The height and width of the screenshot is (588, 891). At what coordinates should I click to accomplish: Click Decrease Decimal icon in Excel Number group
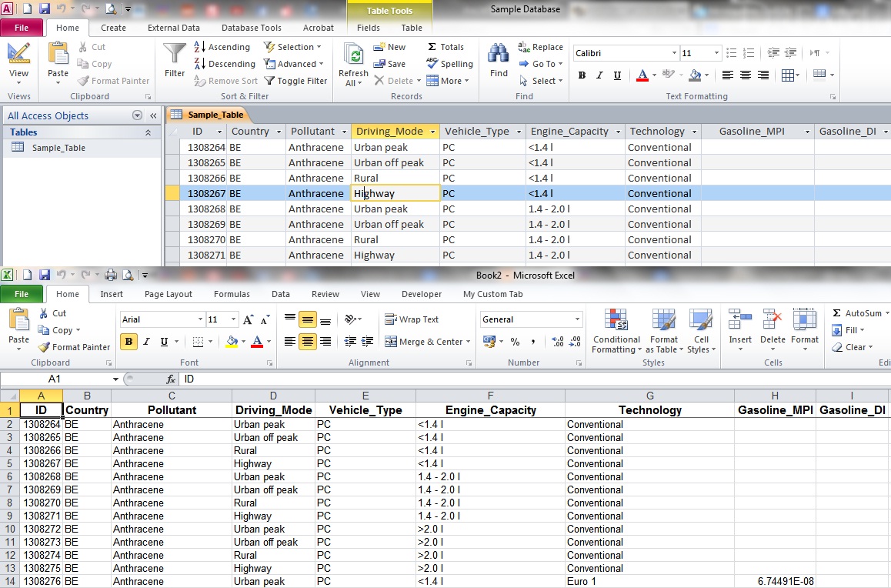coord(575,342)
